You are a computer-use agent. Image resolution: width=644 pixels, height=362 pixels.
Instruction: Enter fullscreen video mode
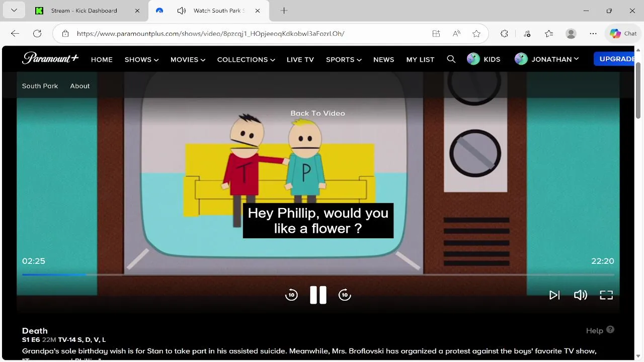606,295
